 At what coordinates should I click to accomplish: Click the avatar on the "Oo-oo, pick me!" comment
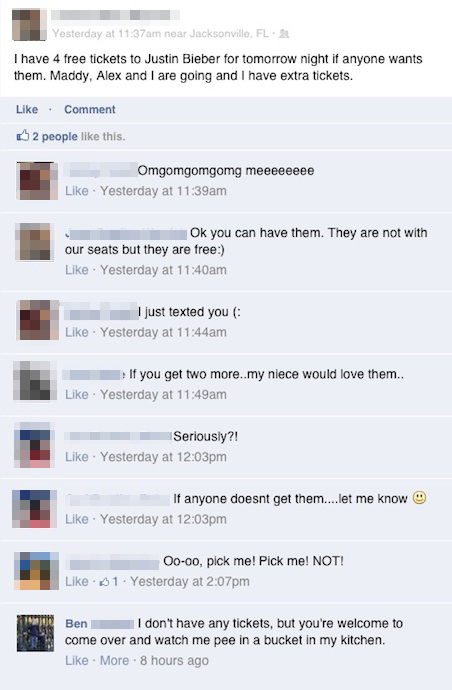[36, 571]
